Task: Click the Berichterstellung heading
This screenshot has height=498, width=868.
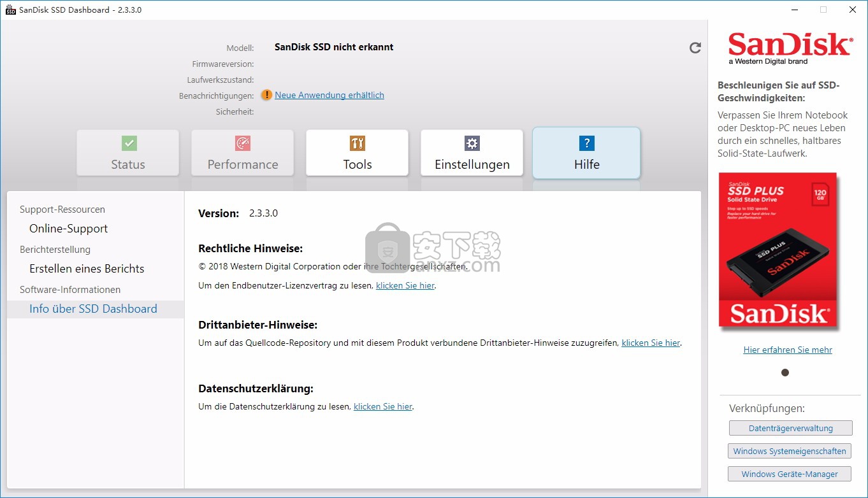Action: [x=55, y=250]
